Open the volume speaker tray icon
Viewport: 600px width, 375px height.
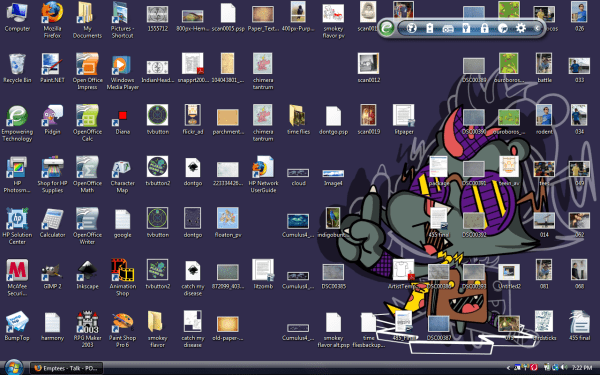(x=564, y=368)
